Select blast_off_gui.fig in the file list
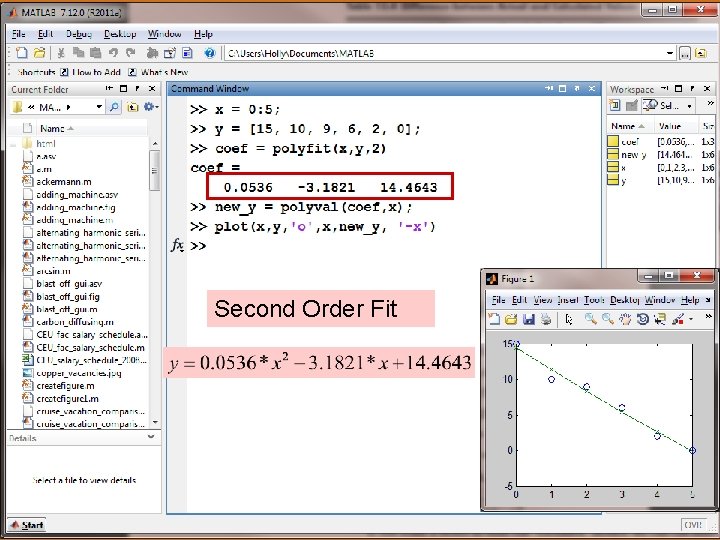The width and height of the screenshot is (720, 540). tap(68, 297)
